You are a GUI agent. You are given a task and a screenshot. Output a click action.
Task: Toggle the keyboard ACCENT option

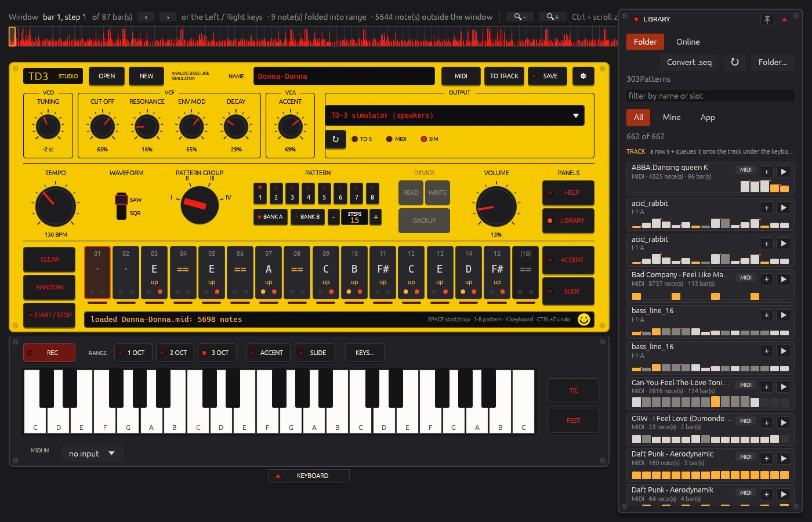click(x=267, y=353)
